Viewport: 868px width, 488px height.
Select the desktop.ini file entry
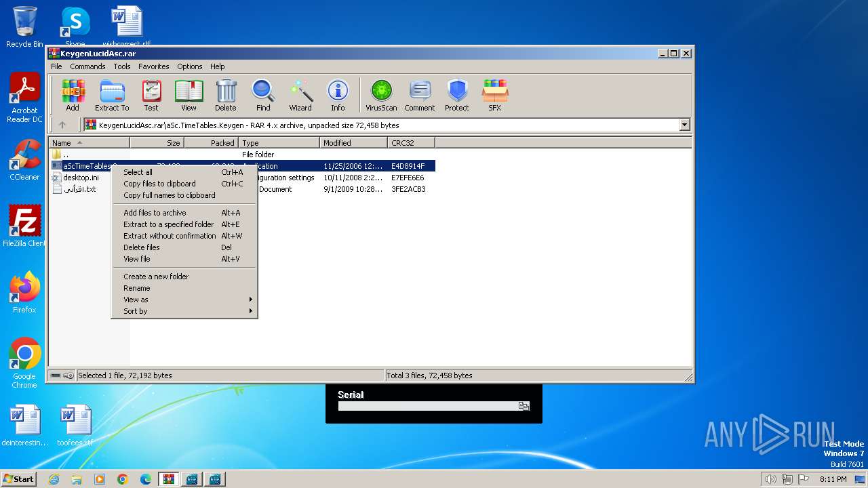(81, 178)
